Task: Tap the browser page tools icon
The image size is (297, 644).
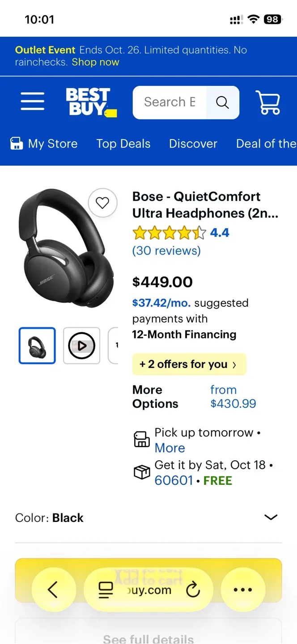Action: 106,590
